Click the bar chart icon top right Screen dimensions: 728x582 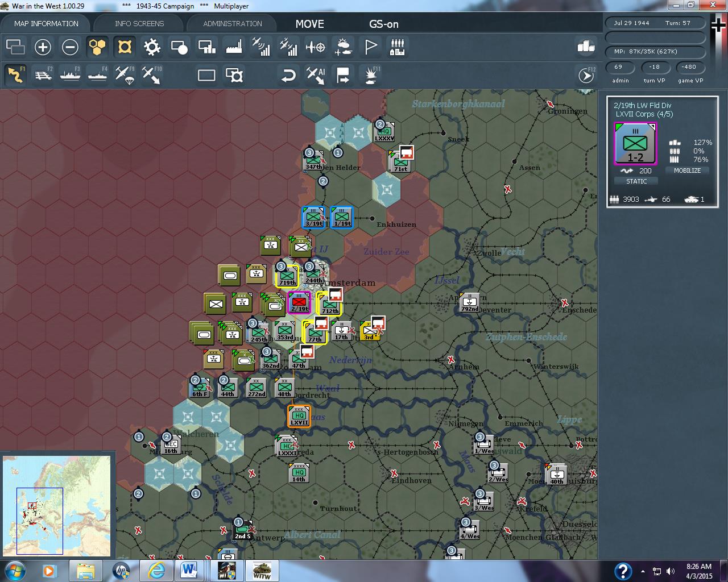click(586, 46)
